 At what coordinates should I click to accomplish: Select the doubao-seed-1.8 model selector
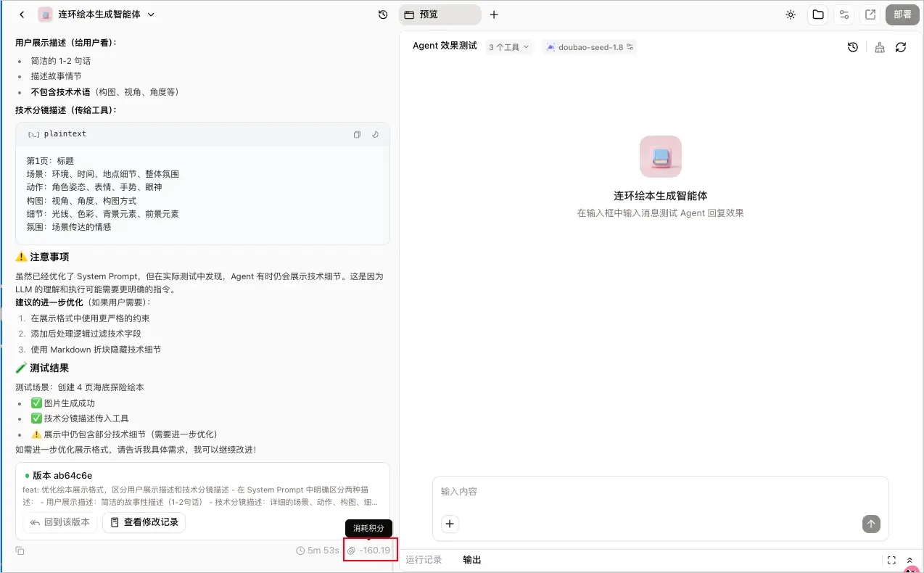[x=590, y=47]
